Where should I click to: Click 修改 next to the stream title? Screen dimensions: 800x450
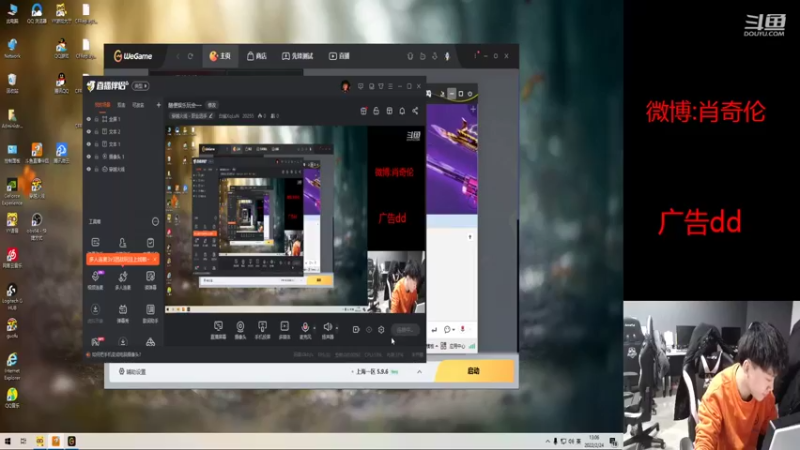212,105
